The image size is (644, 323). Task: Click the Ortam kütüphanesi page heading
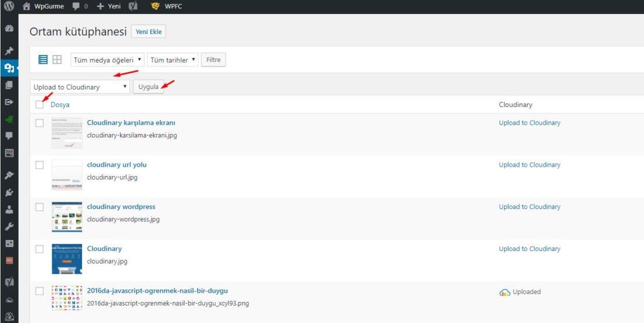pos(78,32)
